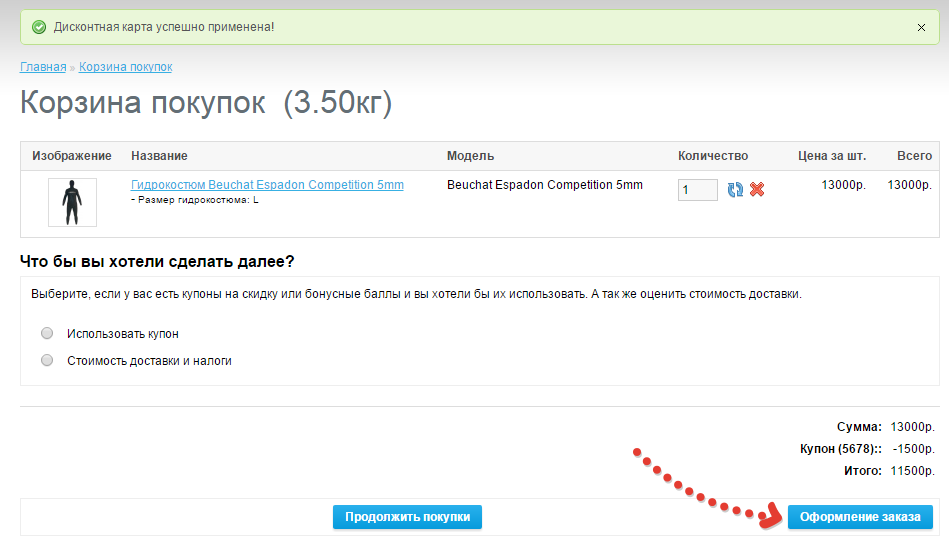Click the green checkmark success icon
Viewport: 949px width, 552px height.
[39, 27]
